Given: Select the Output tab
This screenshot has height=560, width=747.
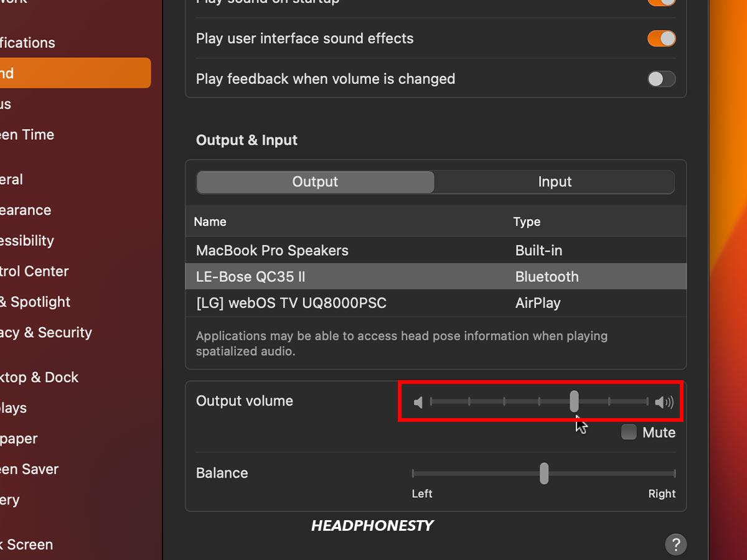Looking at the screenshot, I should tap(315, 182).
